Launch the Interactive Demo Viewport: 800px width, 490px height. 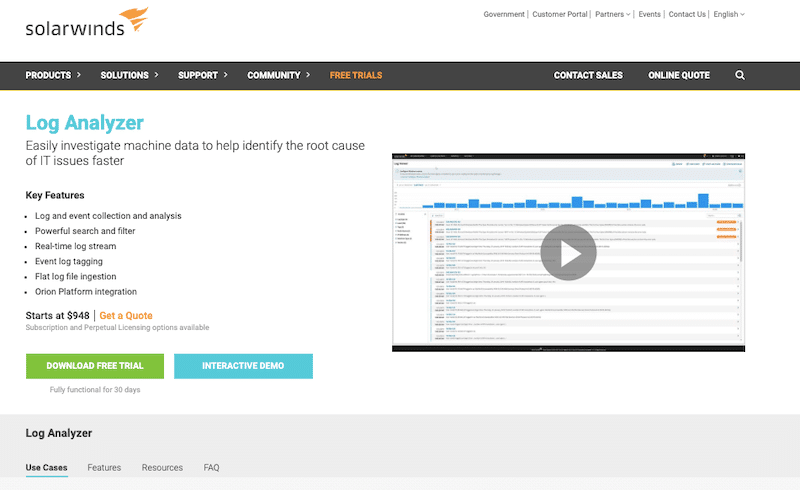tap(243, 366)
